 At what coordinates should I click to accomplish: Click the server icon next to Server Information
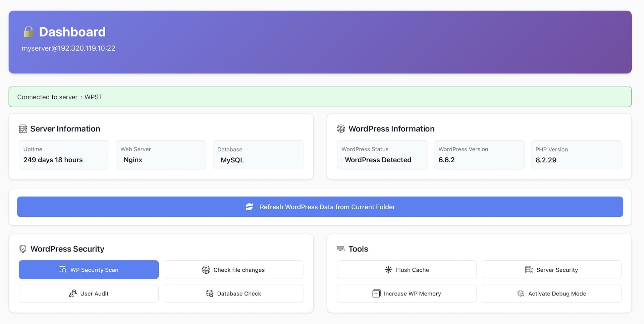(23, 129)
